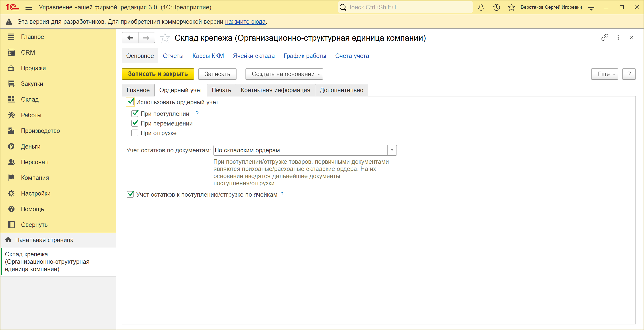Open Производство factory icon
The height and width of the screenshot is (330, 644).
tap(11, 131)
